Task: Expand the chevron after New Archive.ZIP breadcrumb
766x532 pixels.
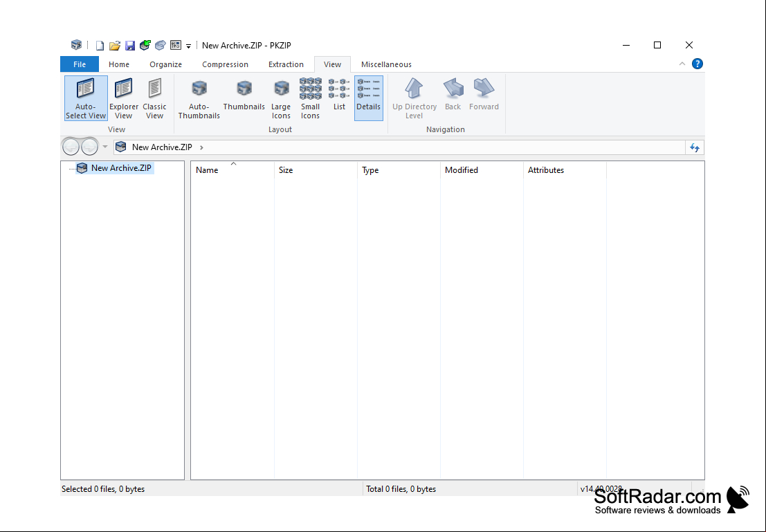Action: point(201,147)
